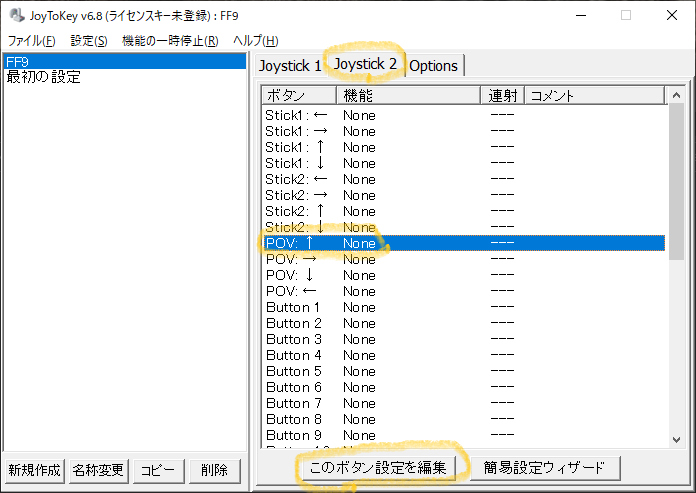Screen dimensions: 696x493
Task: Select the Stick1: → row
Action: point(465,131)
